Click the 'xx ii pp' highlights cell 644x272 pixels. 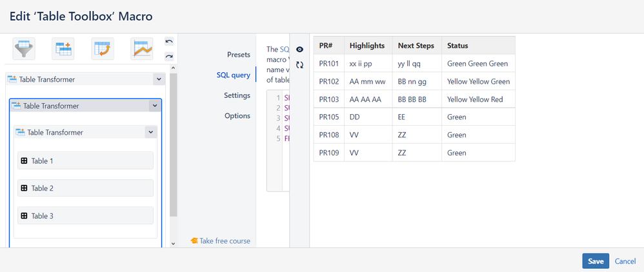pos(368,64)
